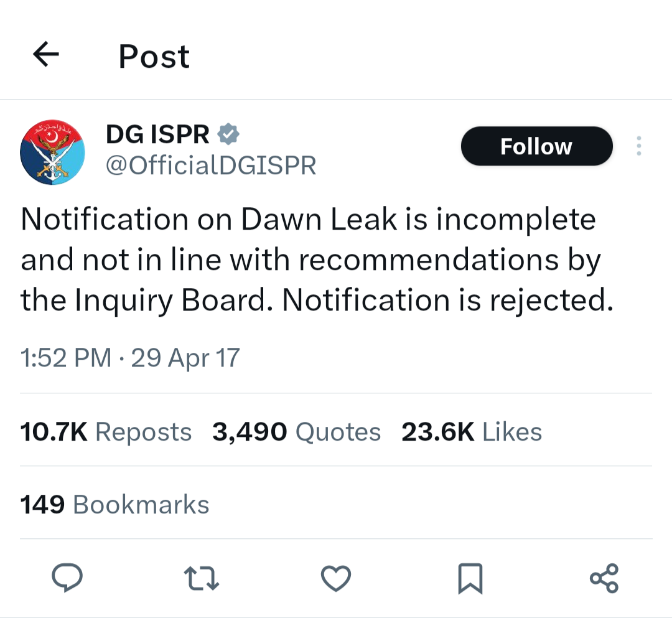
Task: Open the three-dot more options menu
Action: click(639, 146)
